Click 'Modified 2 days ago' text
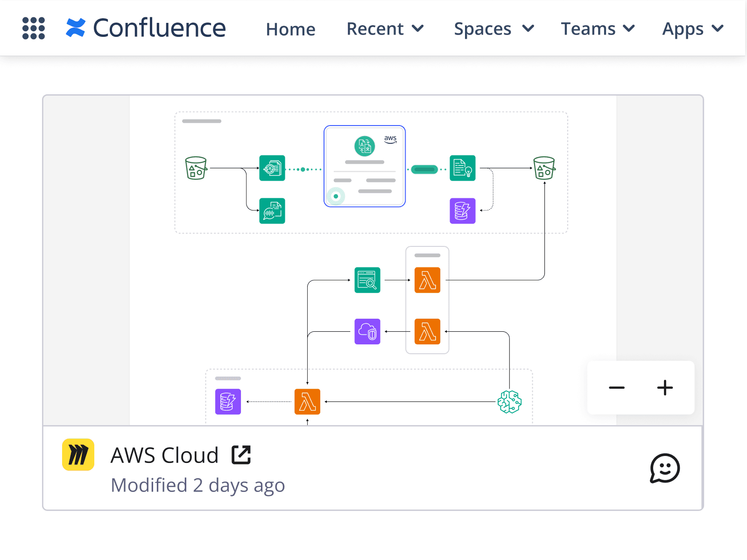This screenshot has width=747, height=560. pos(197,485)
